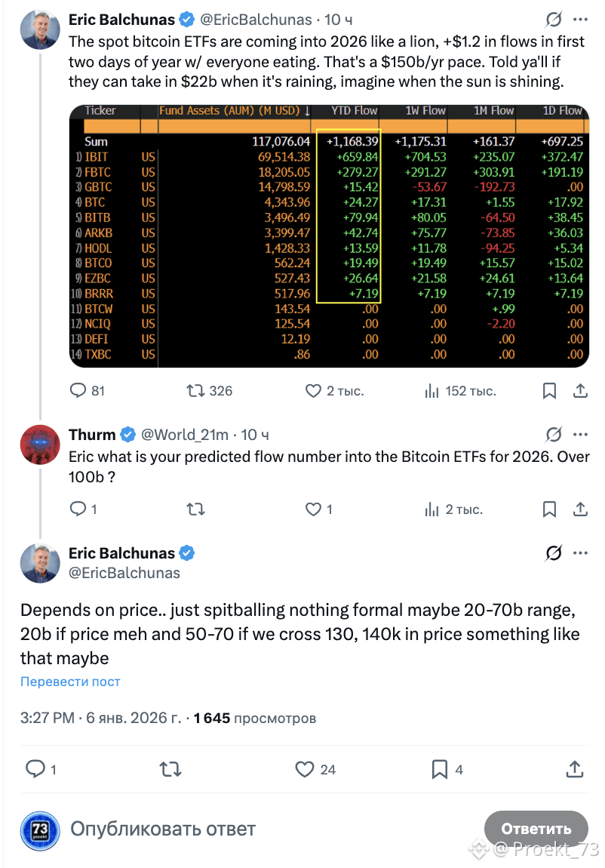Viewport: 605px width, 868px height.
Task: Like the main post with 24 likes
Action: 305,769
